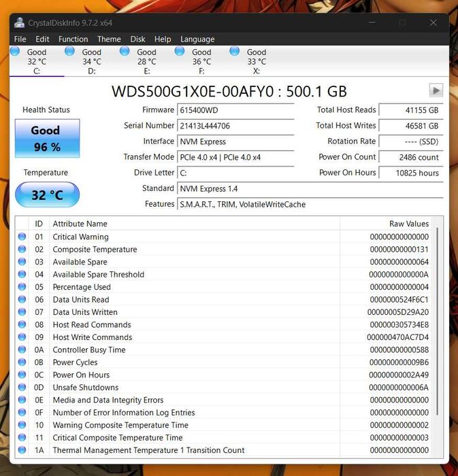Click the Drive Letter field

click(235, 173)
